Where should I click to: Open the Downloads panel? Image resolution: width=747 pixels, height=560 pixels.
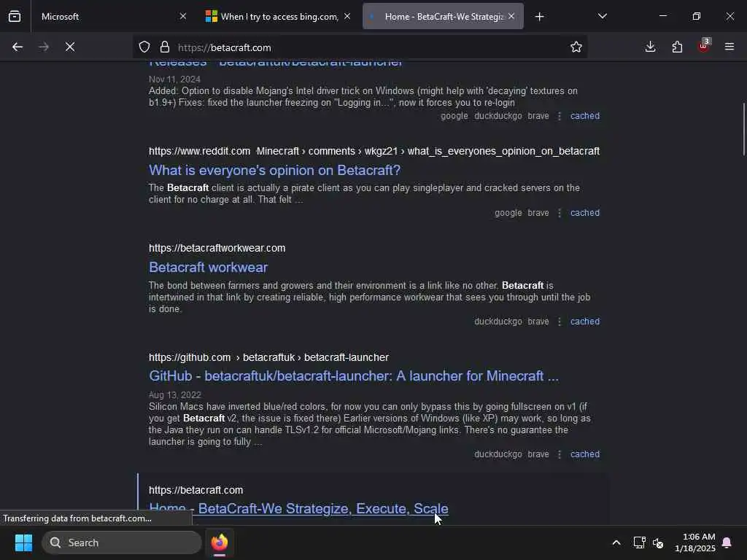tap(650, 47)
